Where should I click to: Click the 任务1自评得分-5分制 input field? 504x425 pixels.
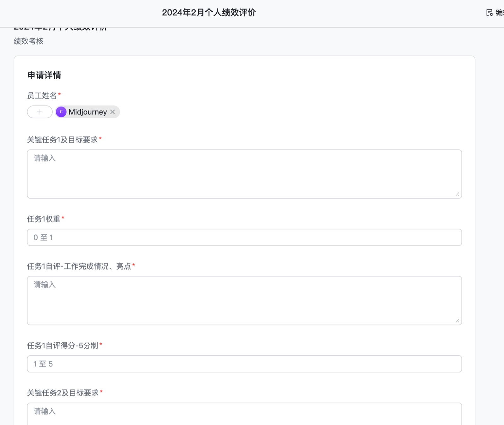coord(244,364)
